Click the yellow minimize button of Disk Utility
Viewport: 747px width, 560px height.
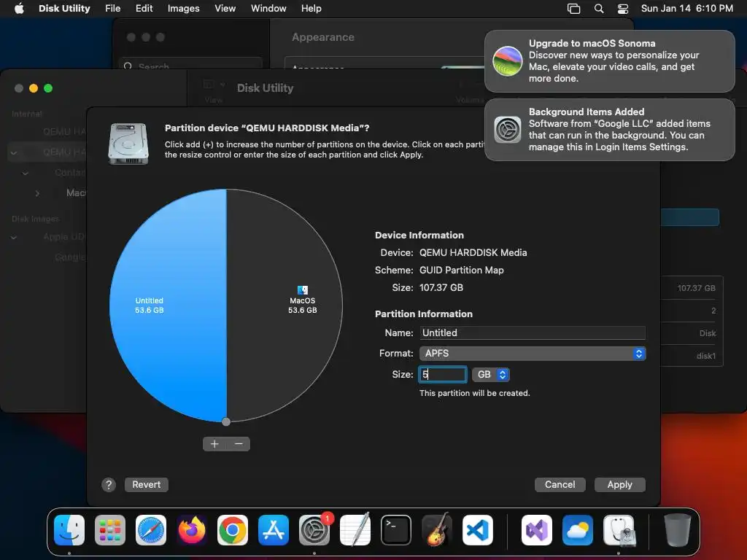(x=34, y=88)
